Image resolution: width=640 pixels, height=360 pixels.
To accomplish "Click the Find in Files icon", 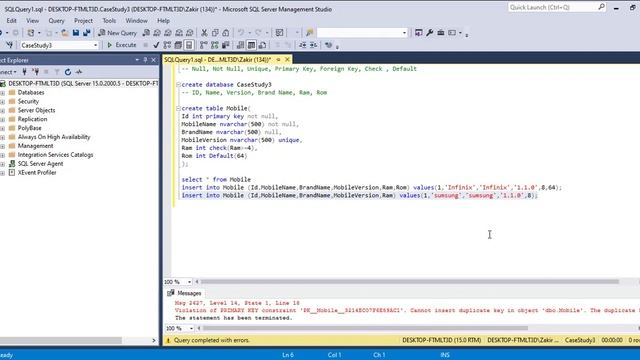I will 309,33.
